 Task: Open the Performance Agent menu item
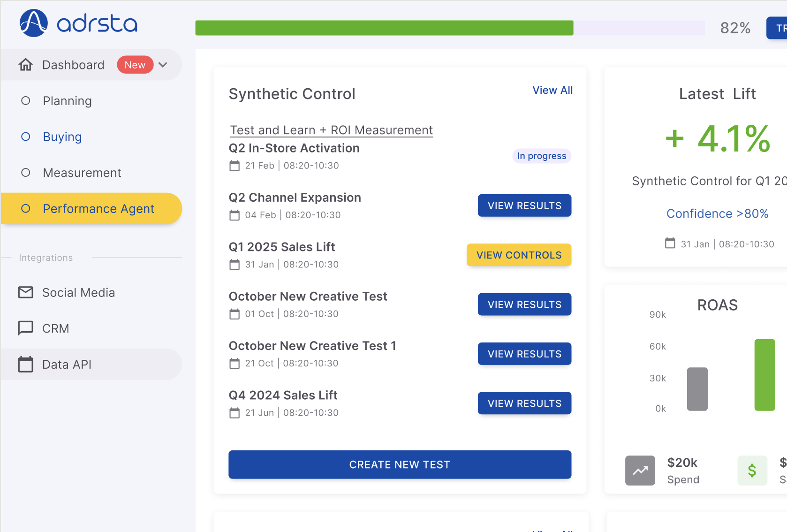click(x=98, y=209)
